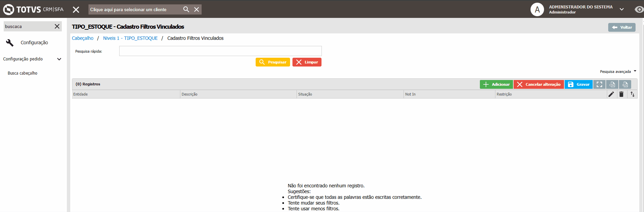Toggle the eye visibility icon

[639, 9]
